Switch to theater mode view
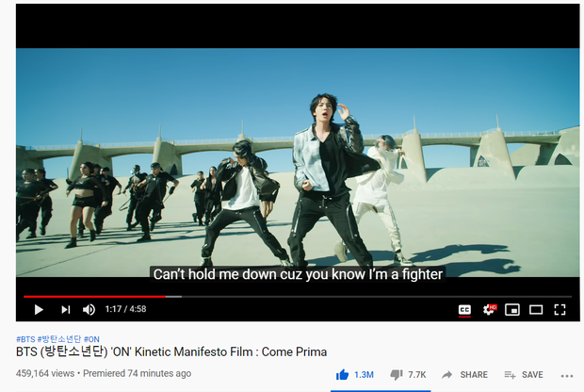 [x=536, y=310]
